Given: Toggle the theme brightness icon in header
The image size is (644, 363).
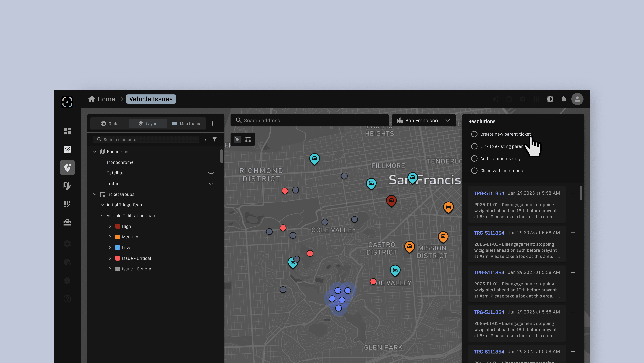Looking at the screenshot, I should point(550,99).
